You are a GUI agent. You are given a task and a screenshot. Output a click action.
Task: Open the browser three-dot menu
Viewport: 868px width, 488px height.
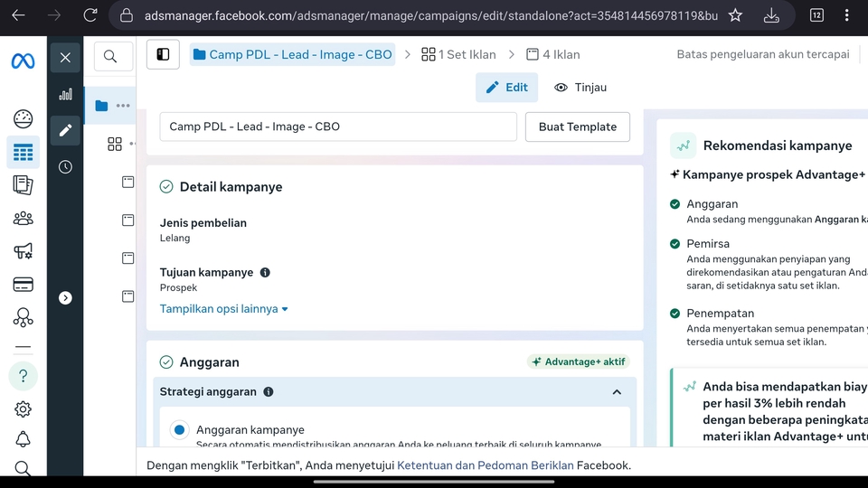[846, 15]
